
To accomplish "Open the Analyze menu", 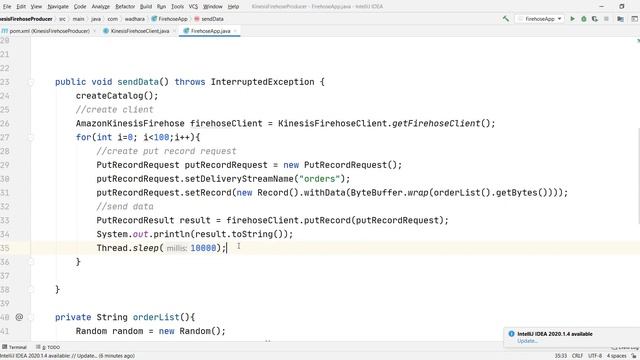I will point(100,7).
